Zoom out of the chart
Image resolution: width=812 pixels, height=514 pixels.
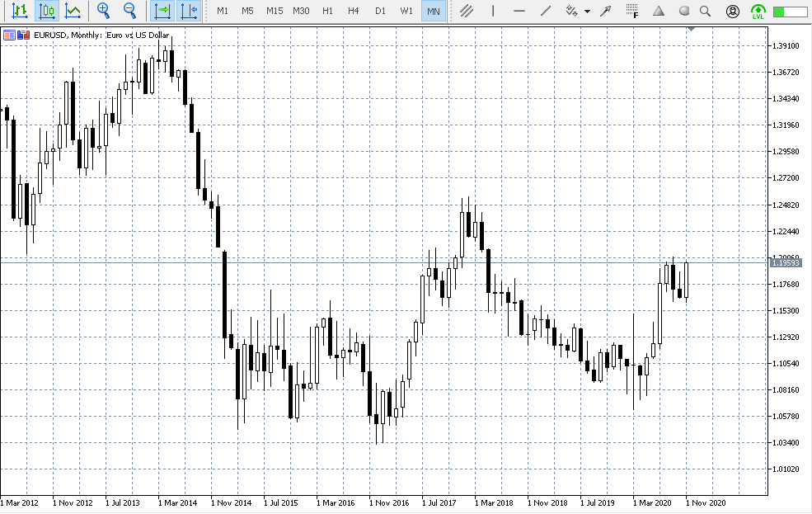pyautogui.click(x=132, y=11)
